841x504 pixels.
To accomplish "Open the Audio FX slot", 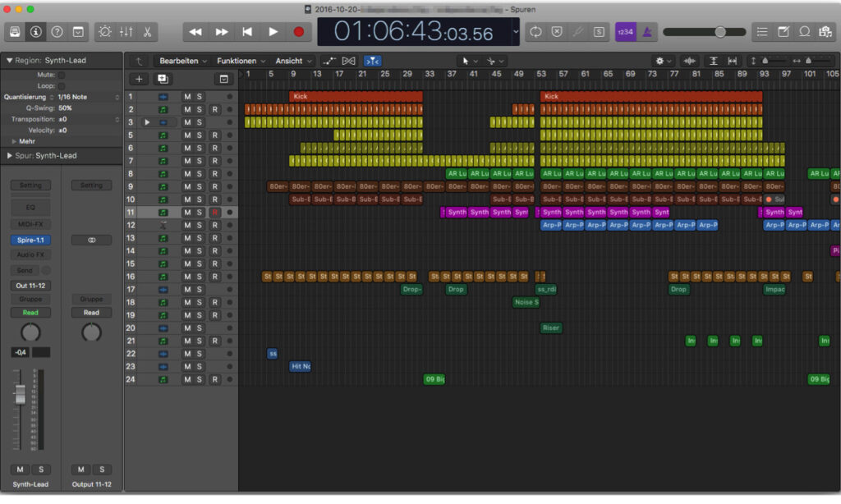I will click(30, 254).
